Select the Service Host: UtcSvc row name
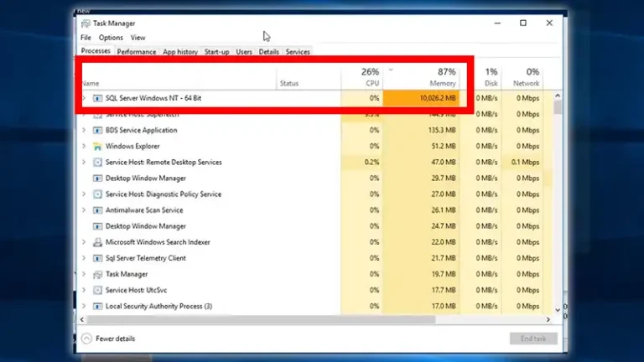The image size is (644, 362). pyautogui.click(x=136, y=290)
